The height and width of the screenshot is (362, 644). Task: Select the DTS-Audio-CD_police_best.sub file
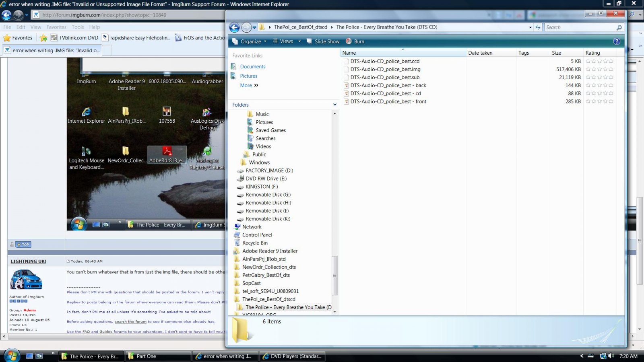(385, 77)
